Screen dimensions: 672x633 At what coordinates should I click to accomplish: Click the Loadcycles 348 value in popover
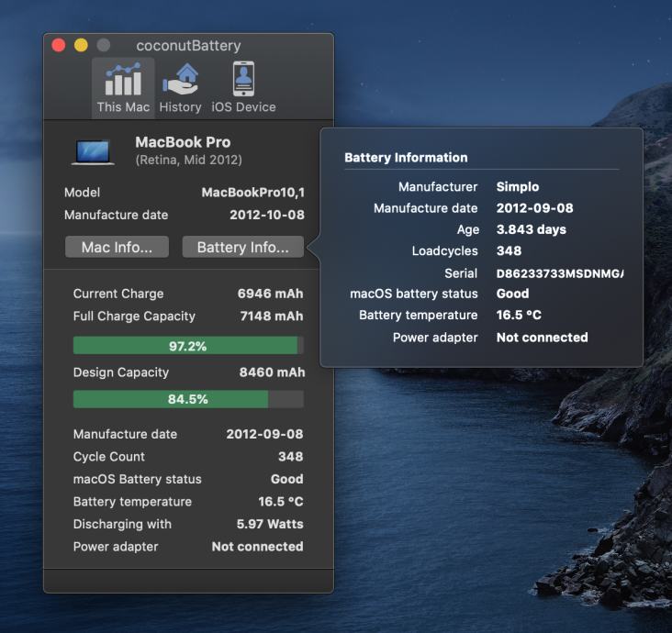click(x=509, y=250)
